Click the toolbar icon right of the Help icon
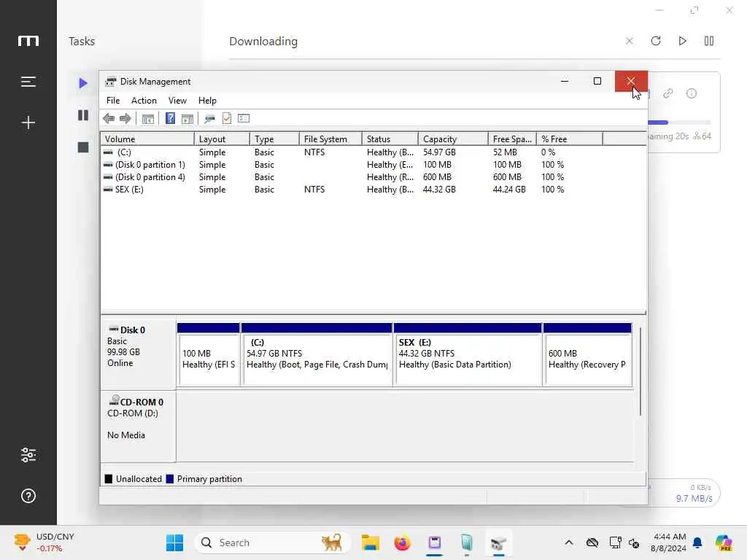This screenshot has height=560, width=747. pyautogui.click(x=187, y=119)
